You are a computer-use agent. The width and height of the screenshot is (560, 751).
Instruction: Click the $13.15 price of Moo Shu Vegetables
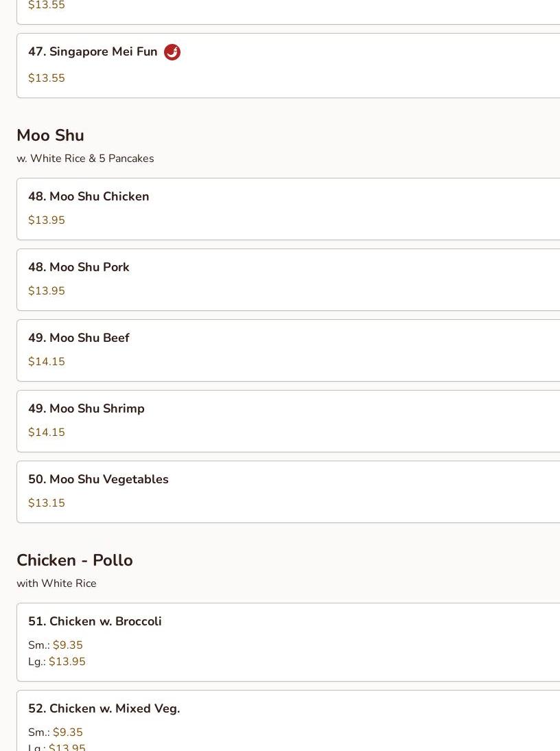[x=47, y=503]
